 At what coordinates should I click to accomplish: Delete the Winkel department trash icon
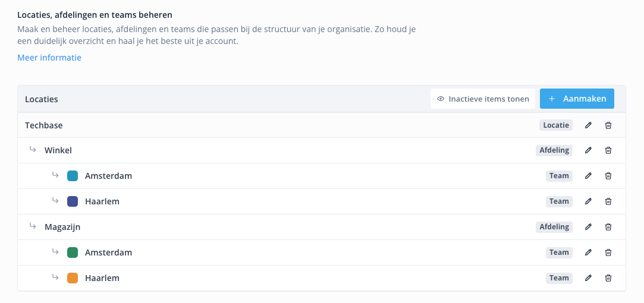coord(608,150)
